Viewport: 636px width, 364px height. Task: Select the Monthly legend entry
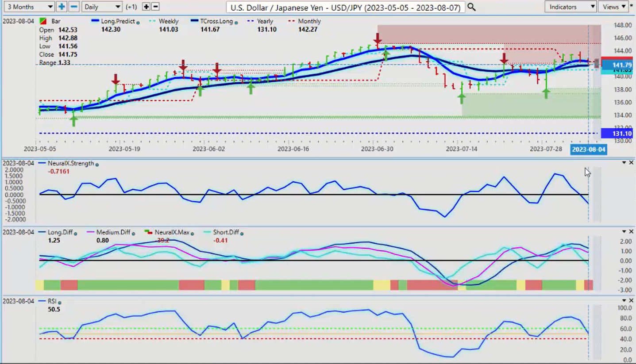coord(309,21)
